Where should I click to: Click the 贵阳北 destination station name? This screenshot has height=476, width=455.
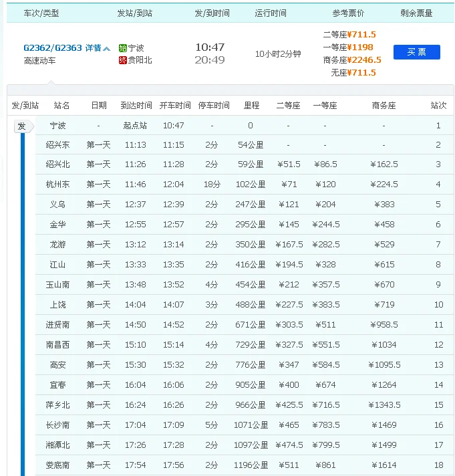[x=140, y=60]
